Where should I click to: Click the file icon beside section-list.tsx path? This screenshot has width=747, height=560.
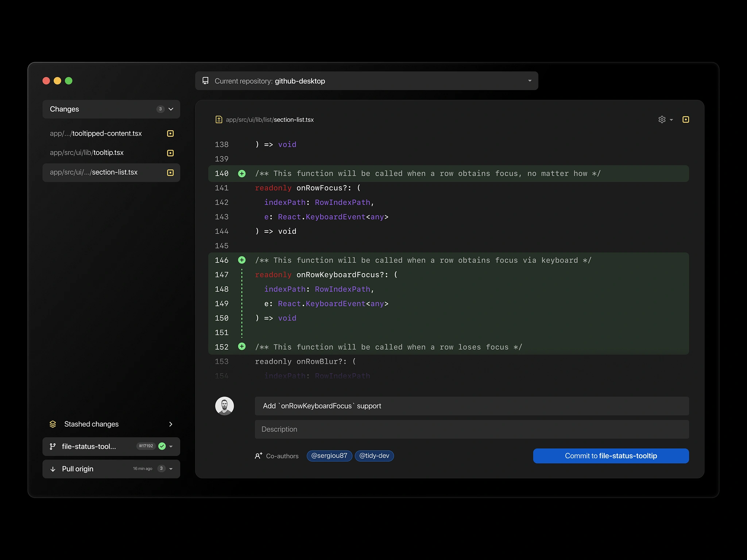click(218, 119)
